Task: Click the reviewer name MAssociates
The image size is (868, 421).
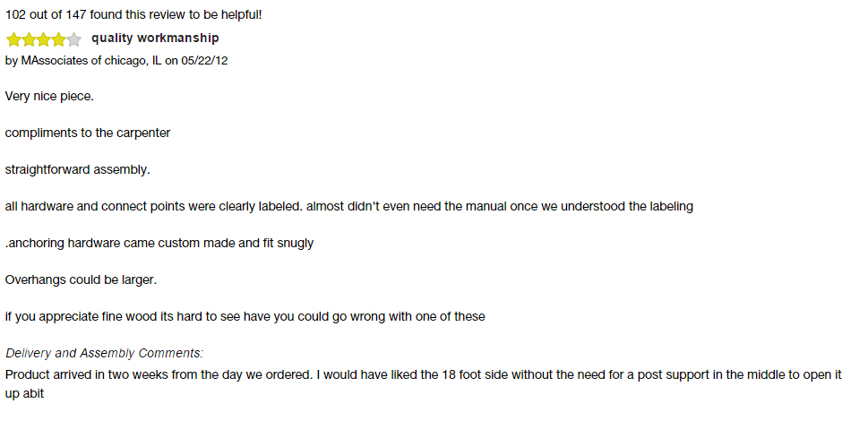Action: pyautogui.click(x=55, y=61)
